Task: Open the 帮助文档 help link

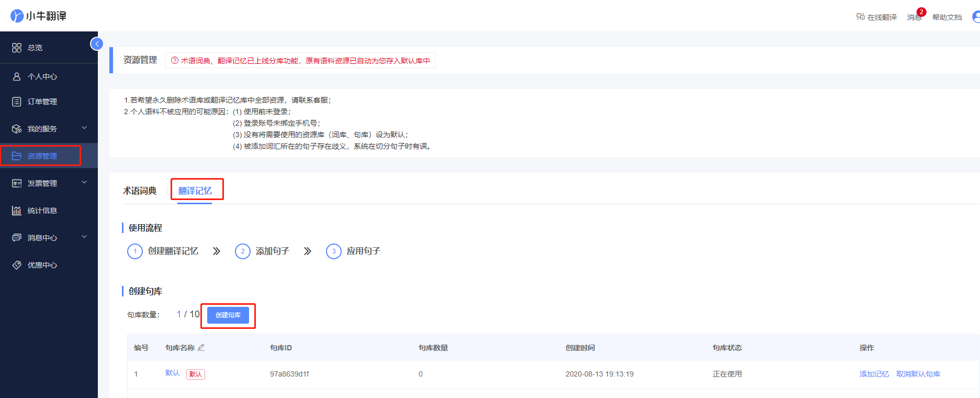Action: pos(947,17)
